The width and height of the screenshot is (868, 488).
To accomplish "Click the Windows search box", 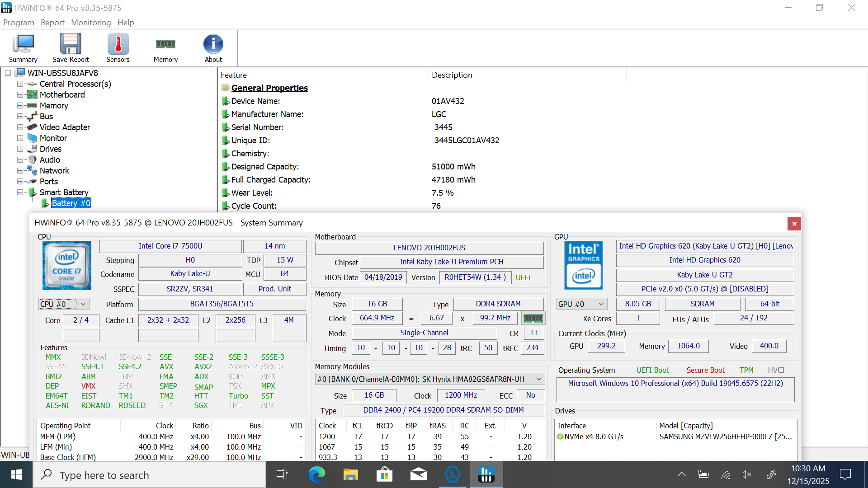I will tap(149, 475).
